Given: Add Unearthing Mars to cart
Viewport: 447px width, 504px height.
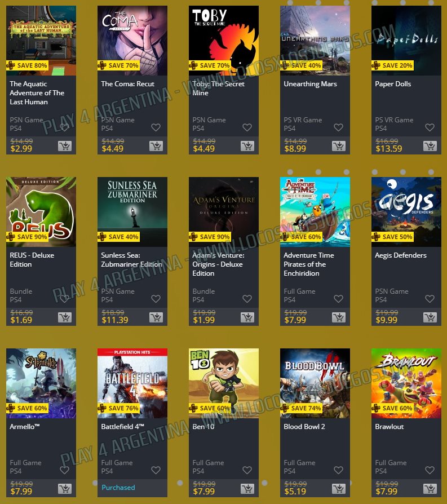Looking at the screenshot, I should pyautogui.click(x=338, y=146).
